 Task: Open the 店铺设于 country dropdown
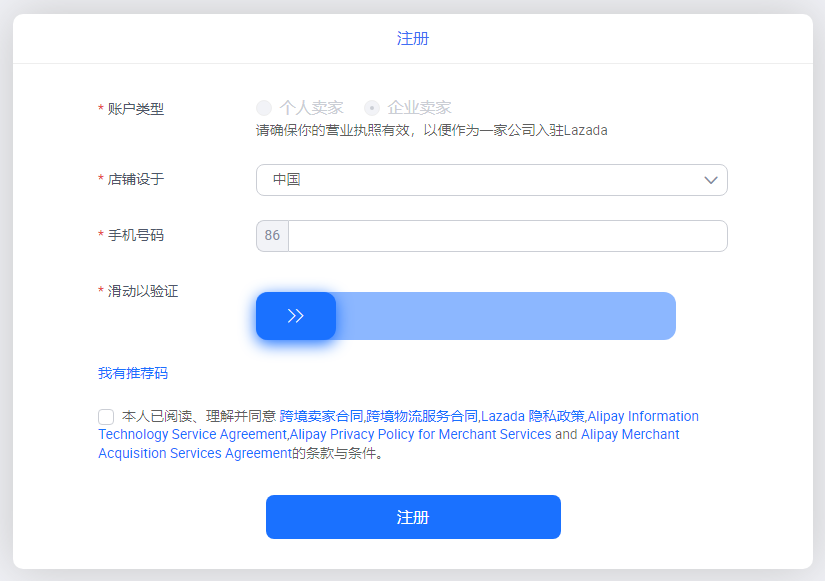pyautogui.click(x=491, y=180)
